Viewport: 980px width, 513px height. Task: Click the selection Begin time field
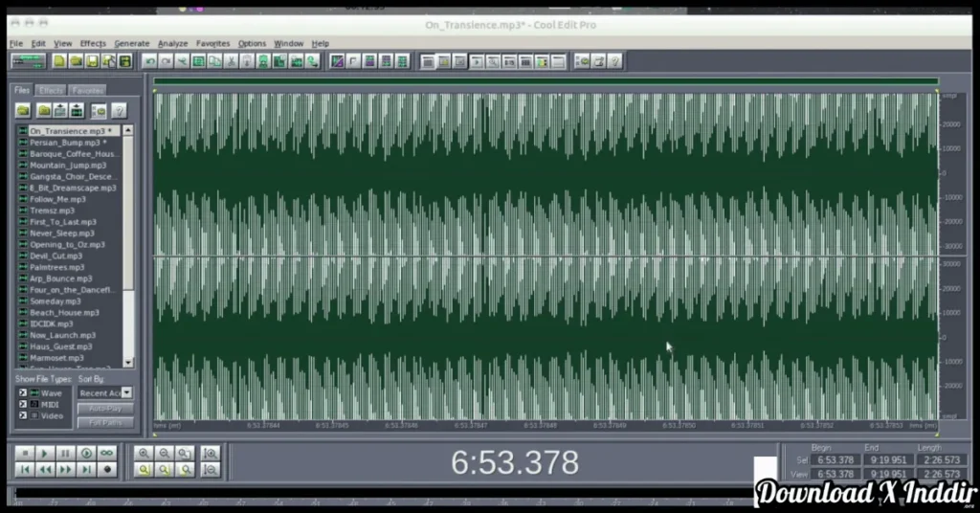(x=835, y=460)
